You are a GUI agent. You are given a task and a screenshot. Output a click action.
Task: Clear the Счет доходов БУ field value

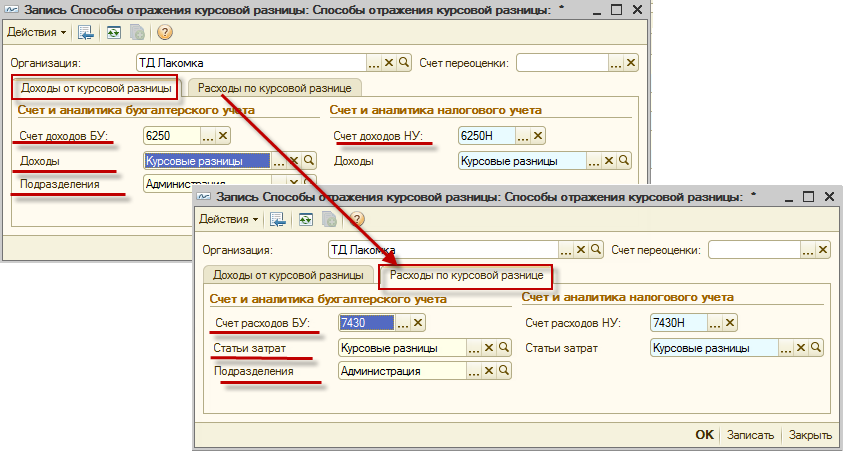point(223,135)
